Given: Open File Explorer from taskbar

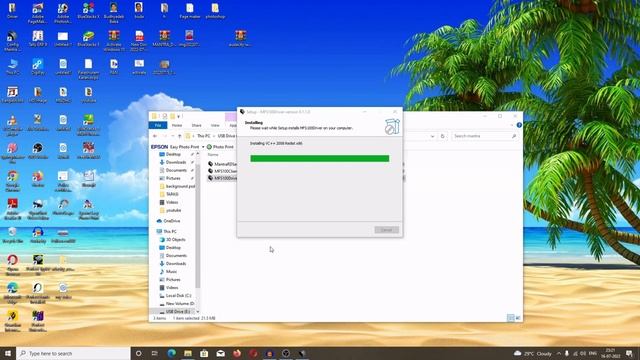Looking at the screenshot, I should pyautogui.click(x=188, y=353).
